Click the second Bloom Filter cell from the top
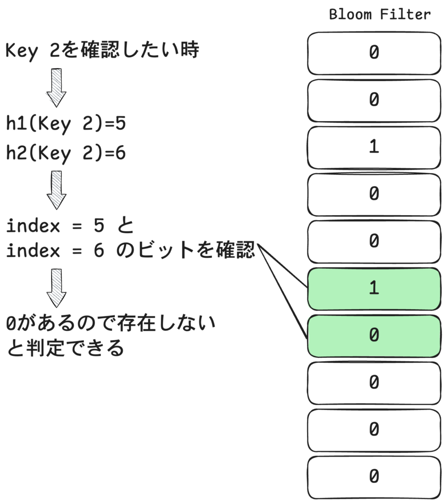Viewport: 446px width, 504px height. coord(374,100)
